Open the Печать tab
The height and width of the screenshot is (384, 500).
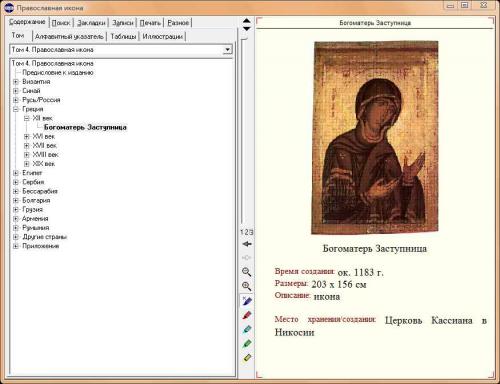tap(150, 23)
